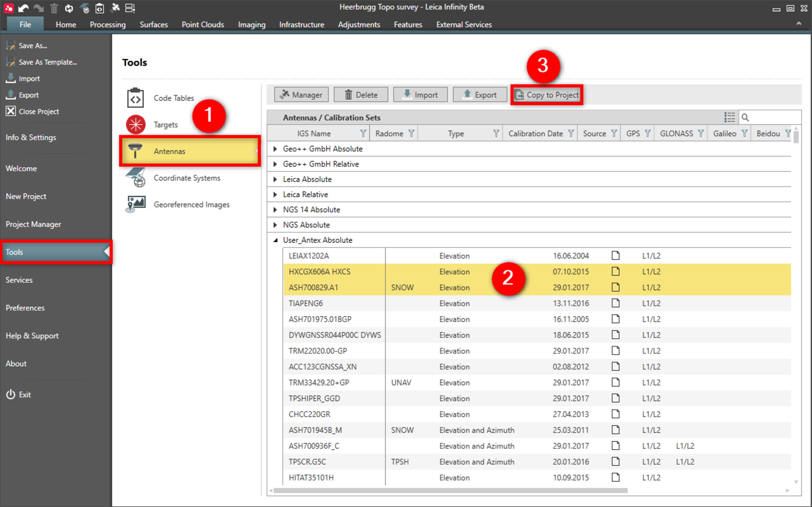
Task: Switch to the Processing tab
Action: (x=108, y=24)
